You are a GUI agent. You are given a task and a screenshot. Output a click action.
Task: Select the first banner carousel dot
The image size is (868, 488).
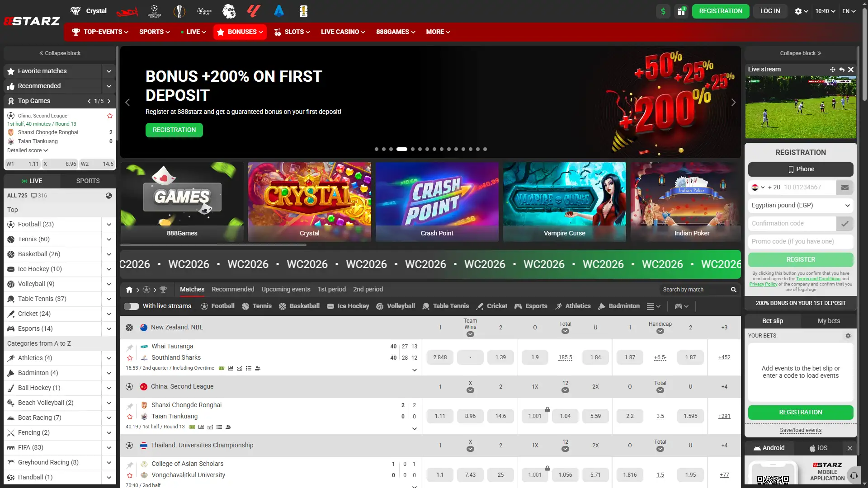pos(377,149)
